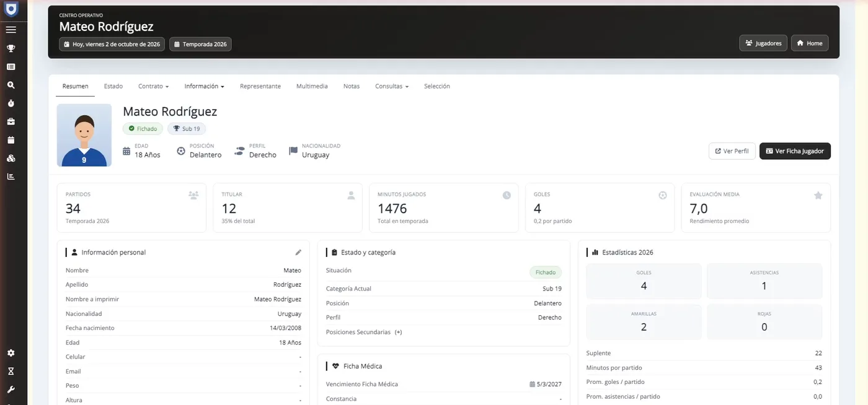Click the trophy icon in sidebar
Viewport: 868px width, 405px height.
coord(11,48)
